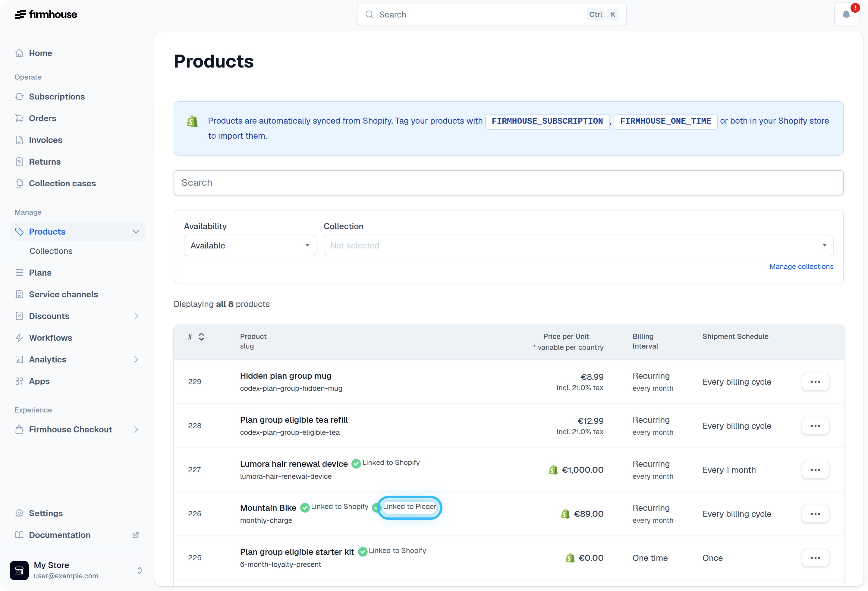Click the Service channels building icon
This screenshot has height=591, width=868.
click(19, 294)
